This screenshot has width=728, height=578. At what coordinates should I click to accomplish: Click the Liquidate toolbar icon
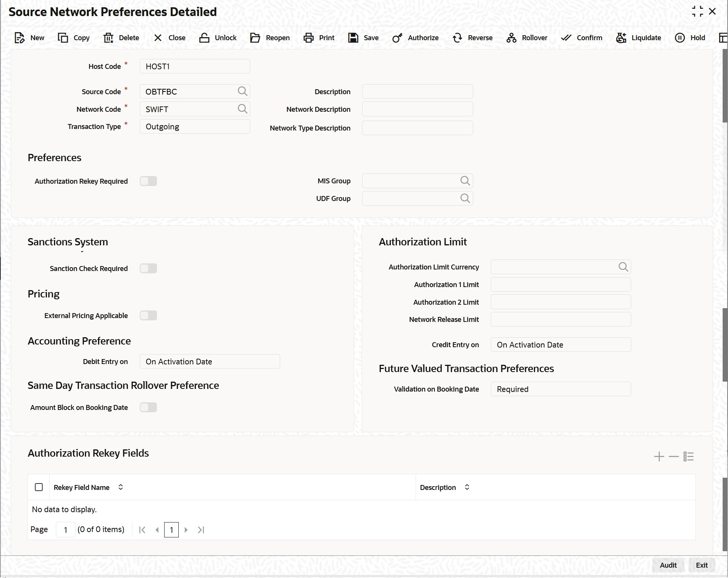point(621,38)
